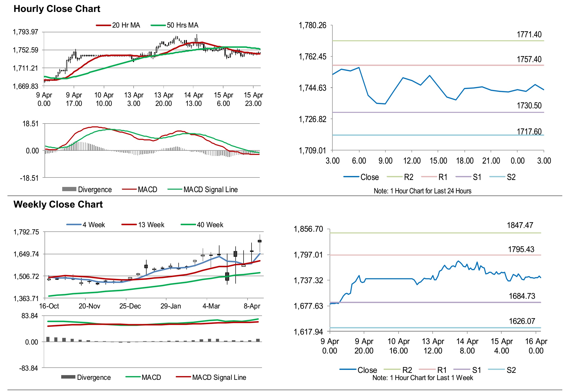Click the 1717.60 S2 level label
The image size is (570, 392).
[x=529, y=131]
